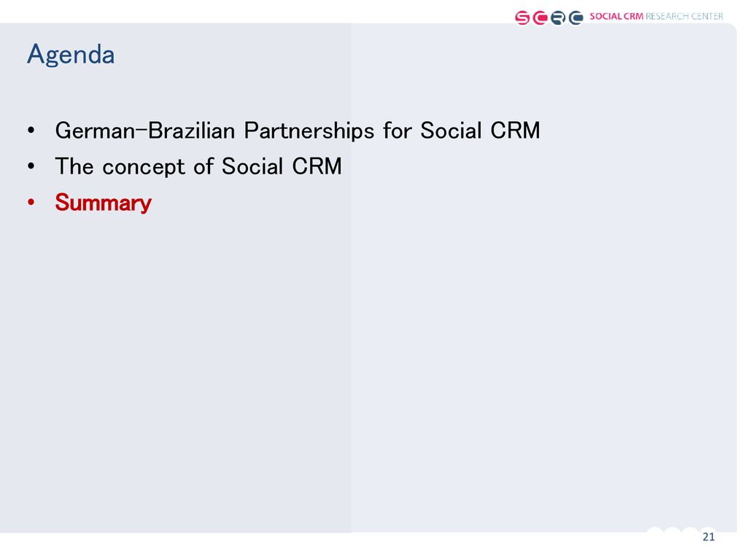Screen dimensions: 747x560
Task: Click slide number 21
Action: [x=708, y=537]
